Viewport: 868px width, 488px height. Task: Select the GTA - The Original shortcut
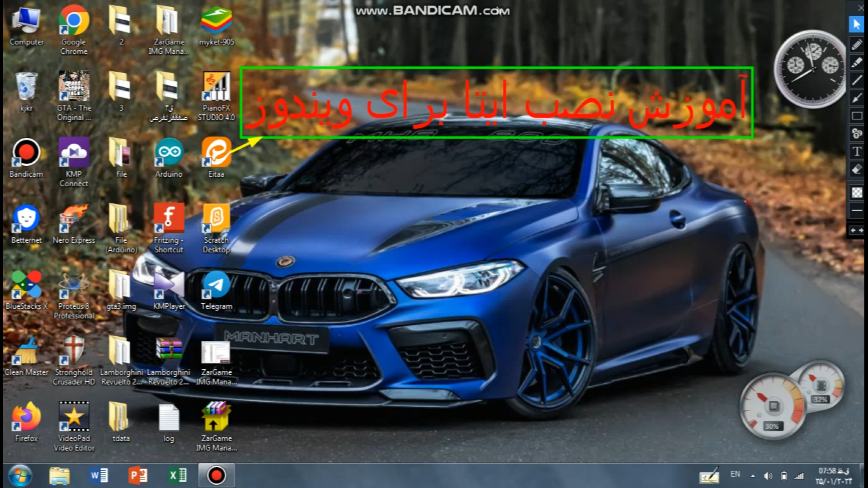click(74, 96)
